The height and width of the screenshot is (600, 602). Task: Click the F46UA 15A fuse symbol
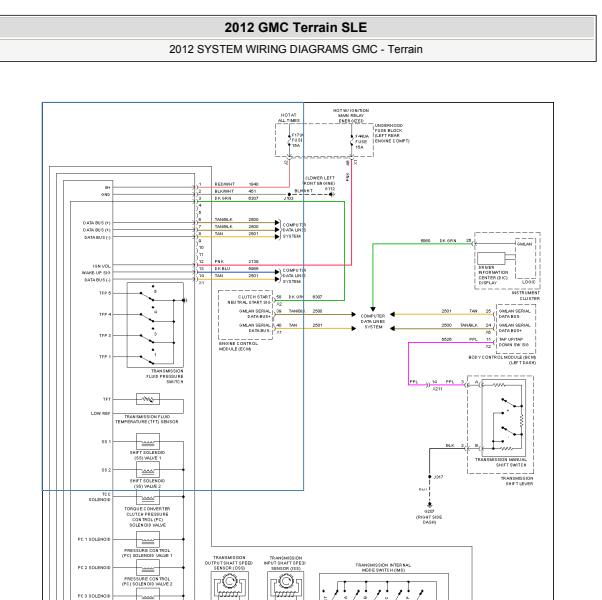tap(351, 141)
